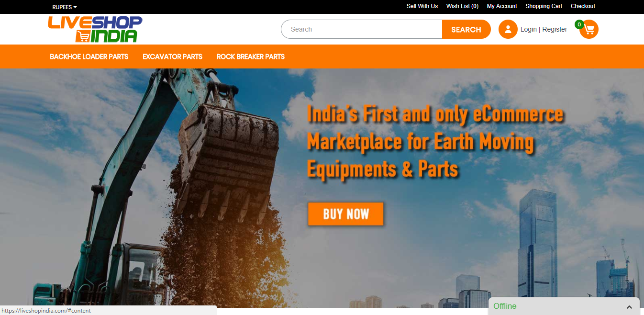Open the Sell With Us link
Screen dimensions: 644x315
coord(422,6)
